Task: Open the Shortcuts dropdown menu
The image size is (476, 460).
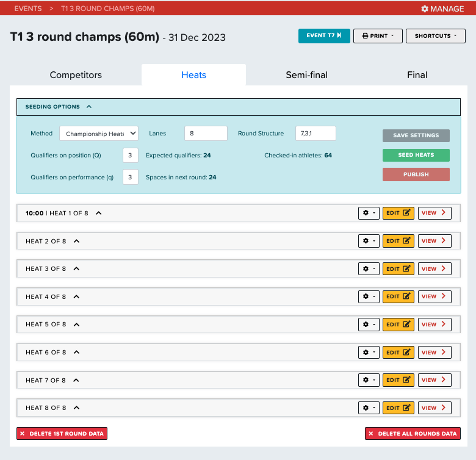Action: (435, 36)
